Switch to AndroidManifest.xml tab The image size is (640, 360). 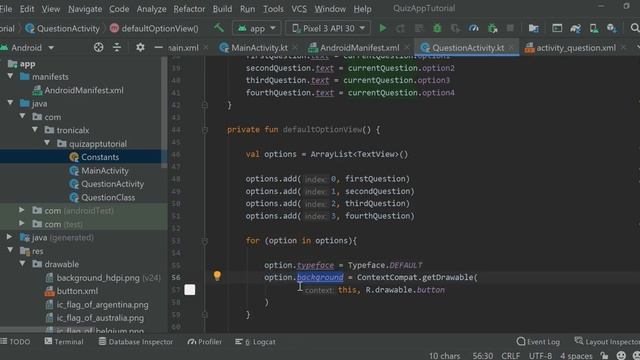359,48
